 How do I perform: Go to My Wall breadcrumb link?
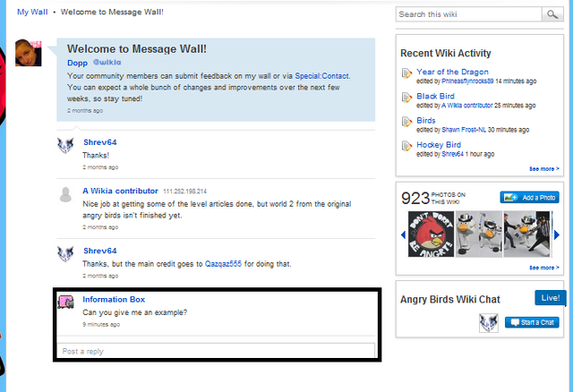32,12
